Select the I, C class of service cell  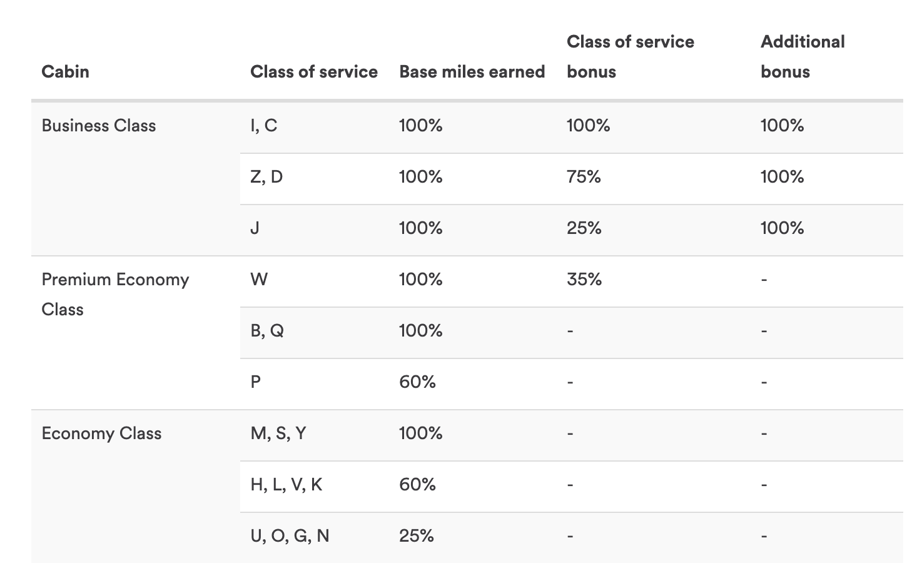263,126
